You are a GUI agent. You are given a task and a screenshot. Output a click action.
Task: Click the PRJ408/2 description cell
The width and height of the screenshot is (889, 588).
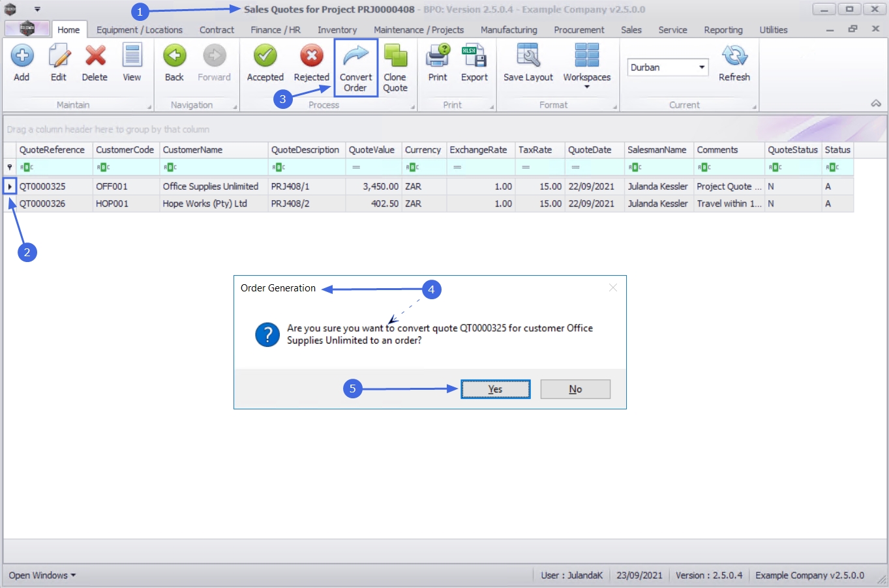(307, 204)
